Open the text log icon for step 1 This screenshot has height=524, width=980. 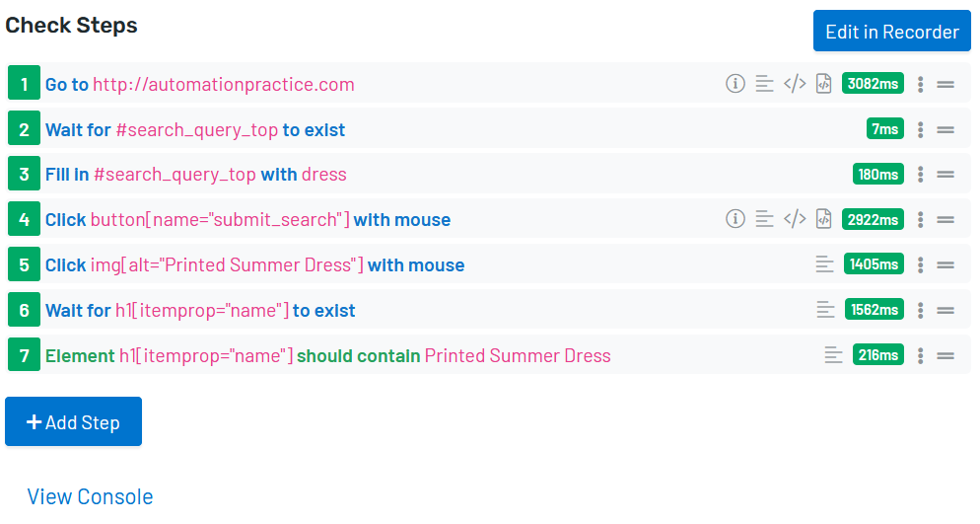764,84
